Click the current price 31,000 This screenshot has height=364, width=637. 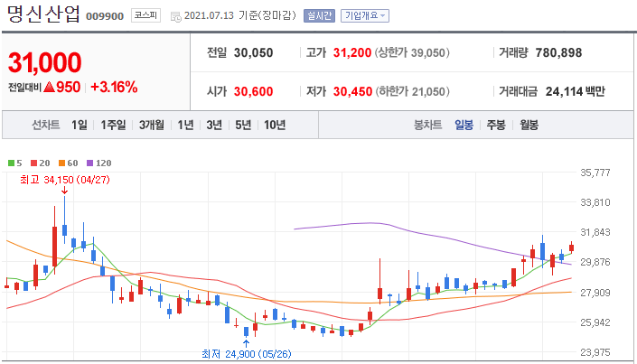pyautogui.click(x=44, y=62)
